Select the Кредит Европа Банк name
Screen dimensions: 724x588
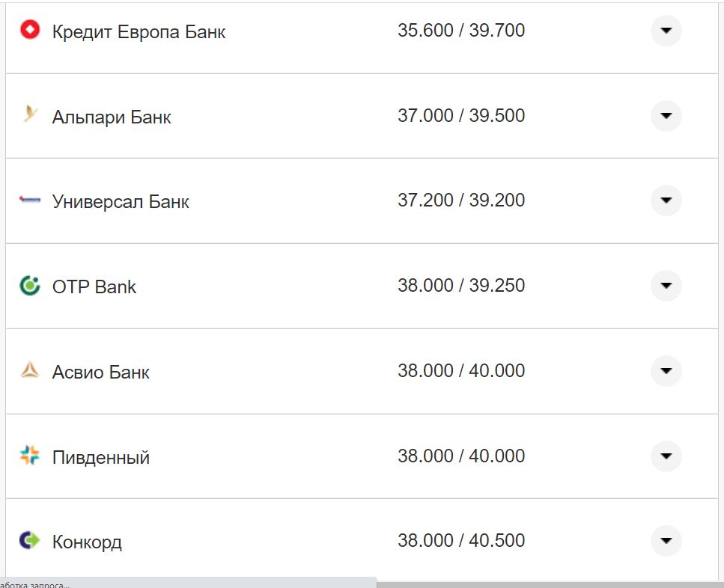coord(139,32)
